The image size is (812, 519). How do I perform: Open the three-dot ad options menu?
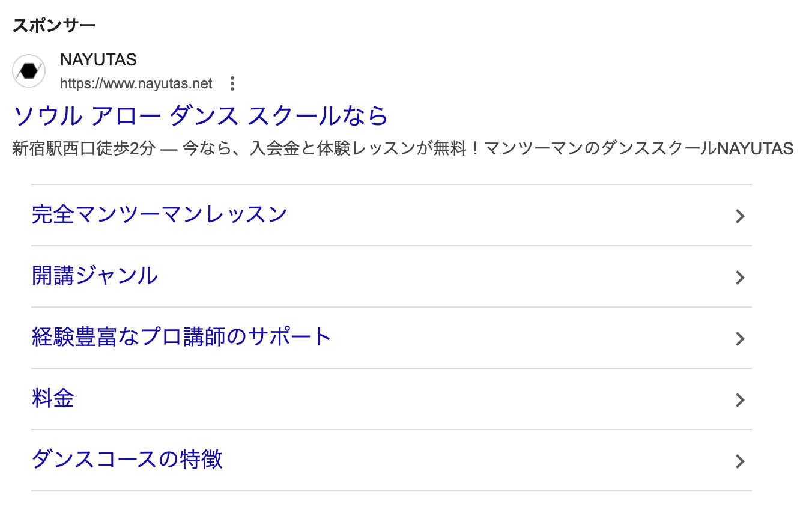click(232, 83)
